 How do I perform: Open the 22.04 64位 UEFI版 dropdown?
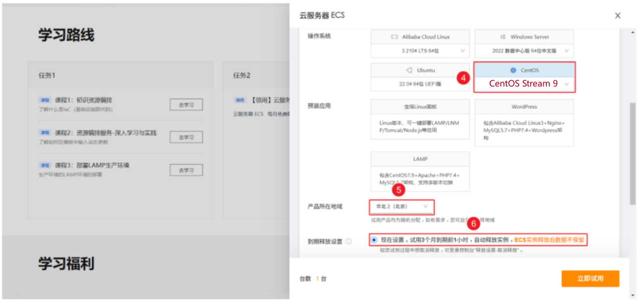pyautogui.click(x=420, y=84)
